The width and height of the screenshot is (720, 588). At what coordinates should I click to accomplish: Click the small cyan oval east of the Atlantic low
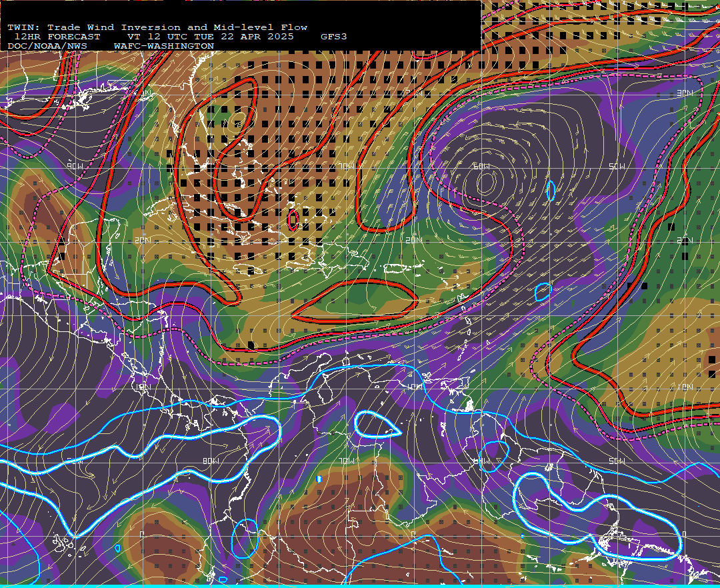pyautogui.click(x=551, y=191)
